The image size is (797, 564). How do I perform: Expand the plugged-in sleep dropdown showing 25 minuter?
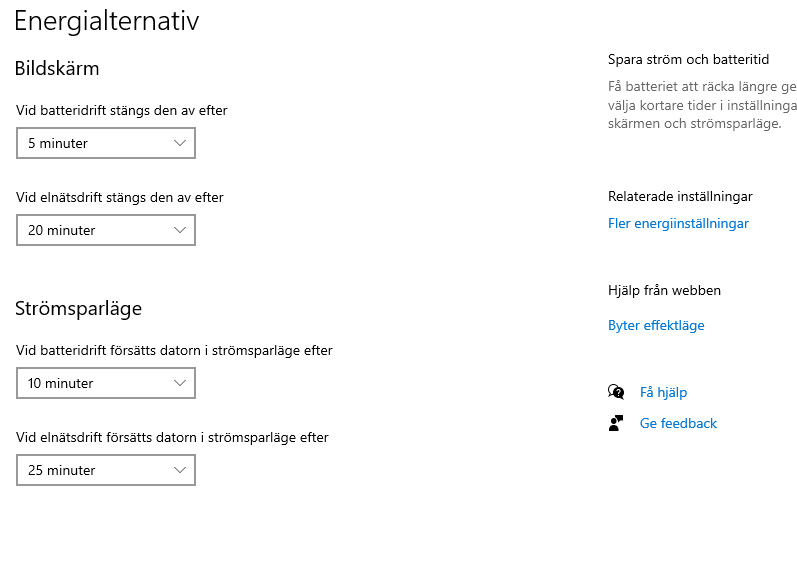click(106, 470)
